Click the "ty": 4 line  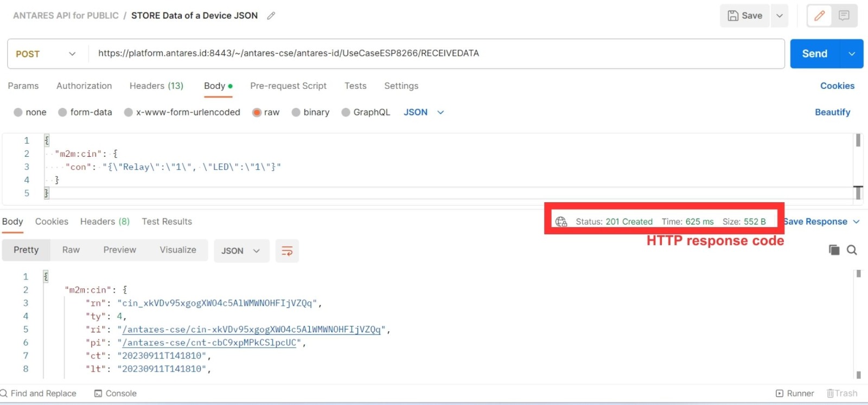pyautogui.click(x=106, y=316)
